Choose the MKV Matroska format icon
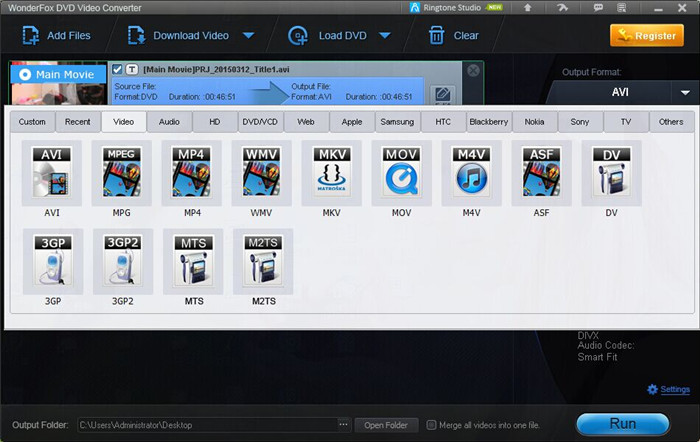Viewport: 700px width, 442px height. coord(332,173)
